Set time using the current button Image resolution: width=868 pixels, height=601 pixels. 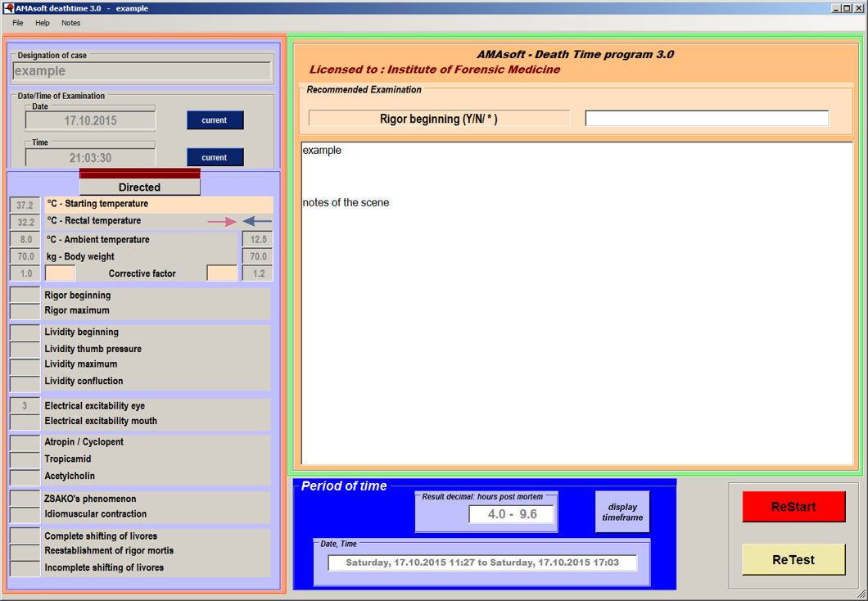[x=215, y=157]
